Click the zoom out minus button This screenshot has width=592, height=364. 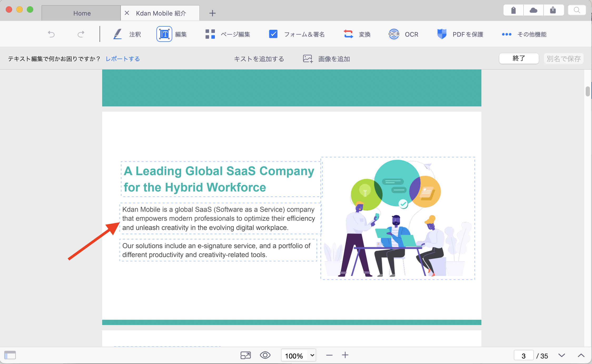coord(329,355)
